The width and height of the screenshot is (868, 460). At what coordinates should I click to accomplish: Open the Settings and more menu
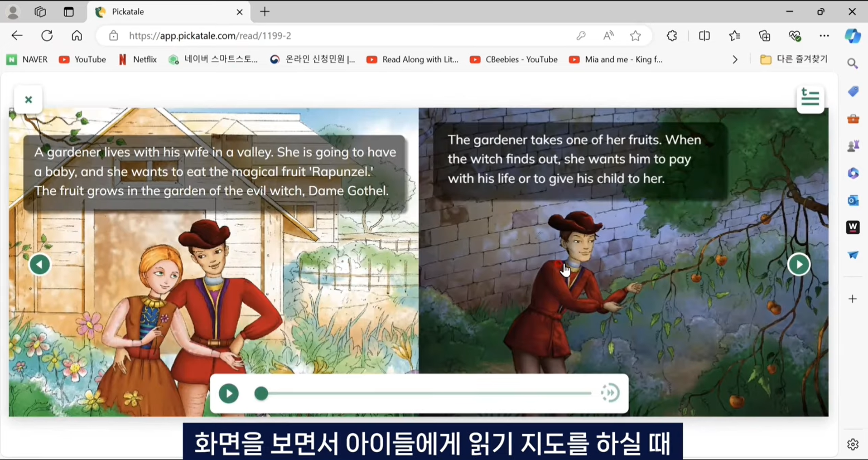coord(825,36)
